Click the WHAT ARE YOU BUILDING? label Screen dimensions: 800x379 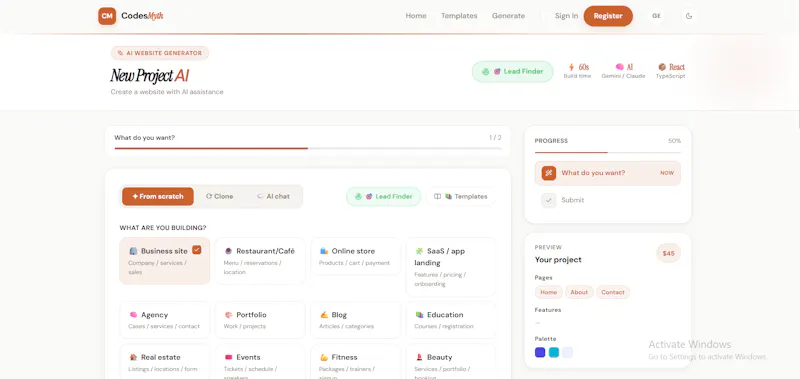[163, 228]
